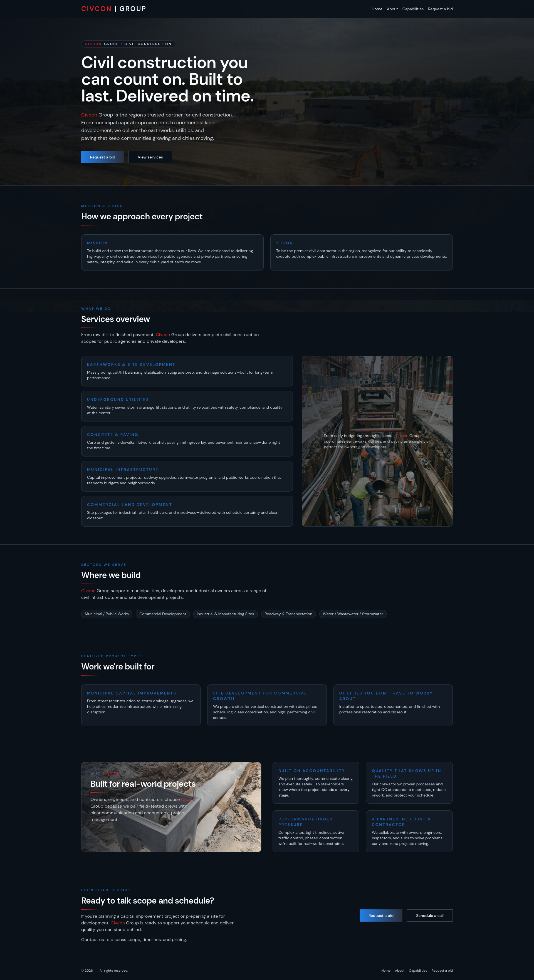The width and height of the screenshot is (534, 980).
Task: Click the Services overview heading
Action: pyautogui.click(x=115, y=319)
